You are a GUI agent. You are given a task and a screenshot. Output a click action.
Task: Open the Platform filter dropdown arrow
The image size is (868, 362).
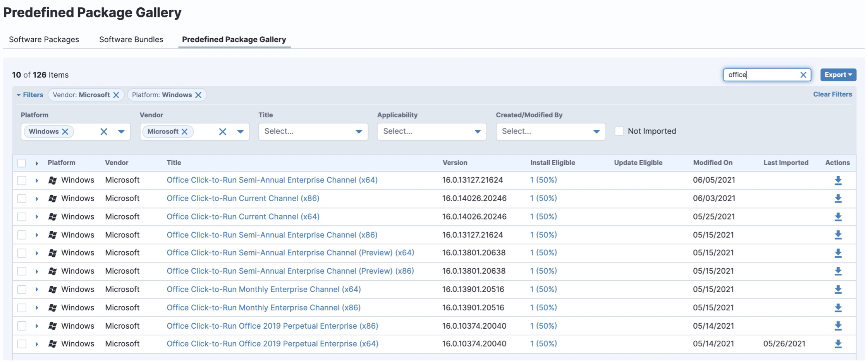click(x=121, y=132)
